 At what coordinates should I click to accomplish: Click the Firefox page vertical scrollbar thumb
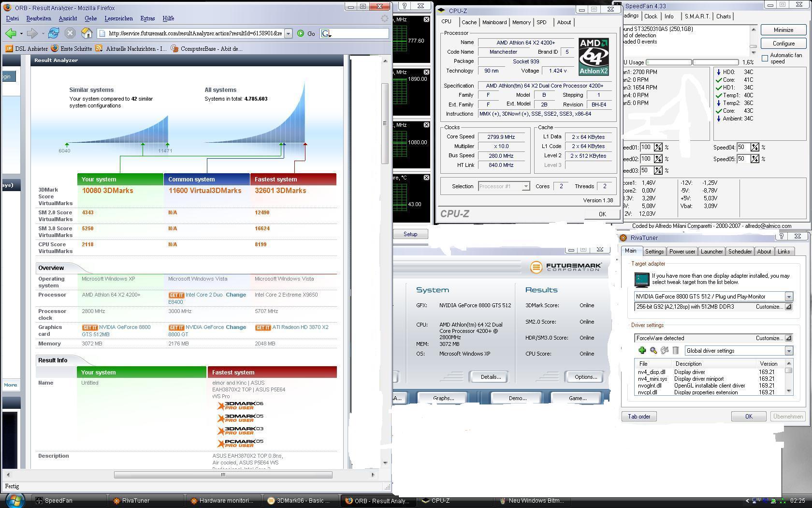[x=385, y=123]
